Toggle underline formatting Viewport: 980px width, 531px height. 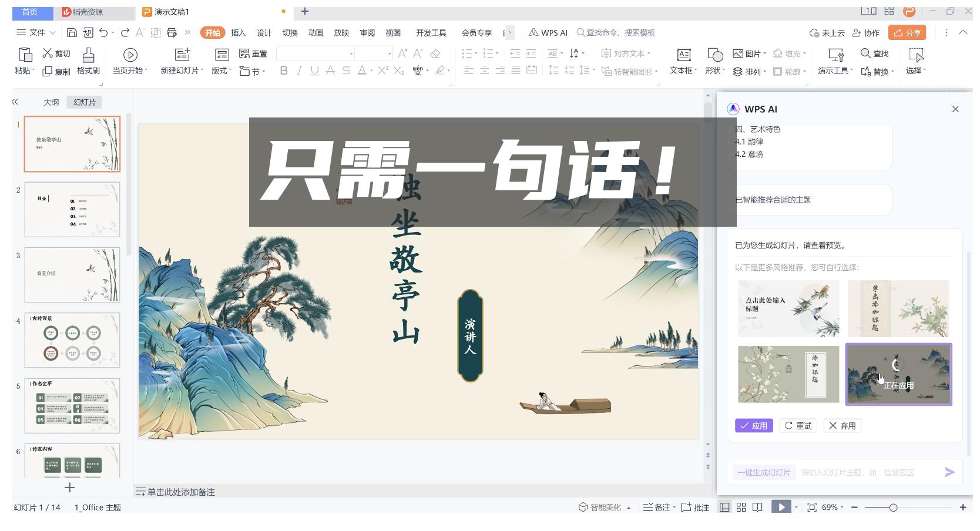[x=315, y=70]
